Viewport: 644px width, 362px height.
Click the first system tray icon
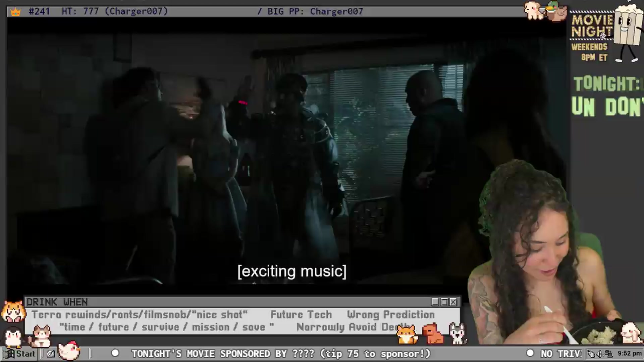click(591, 354)
